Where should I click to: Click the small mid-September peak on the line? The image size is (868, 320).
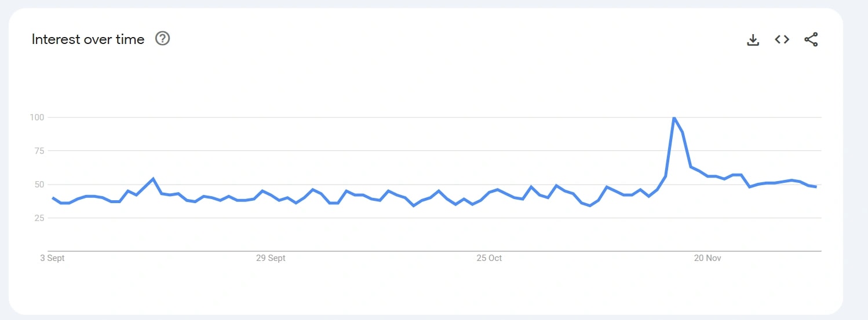(153, 179)
